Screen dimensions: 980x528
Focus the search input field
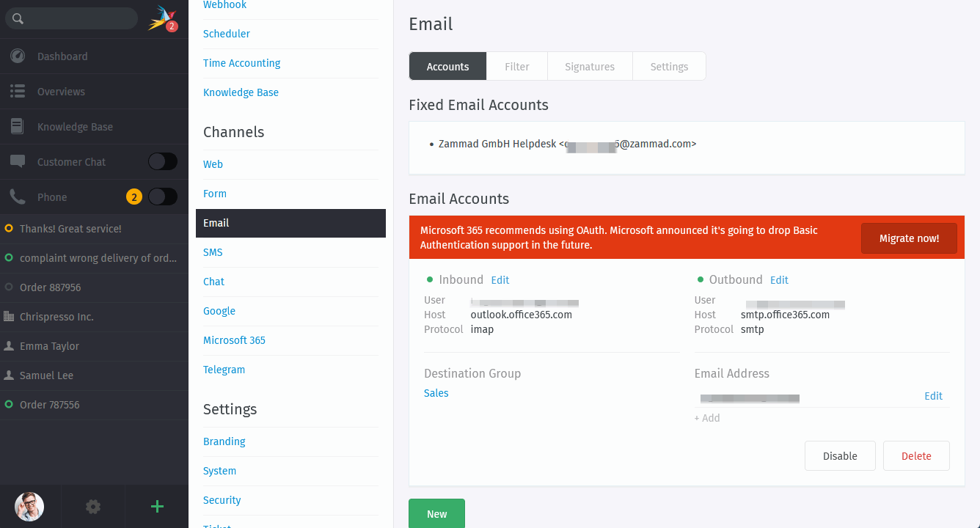72,18
